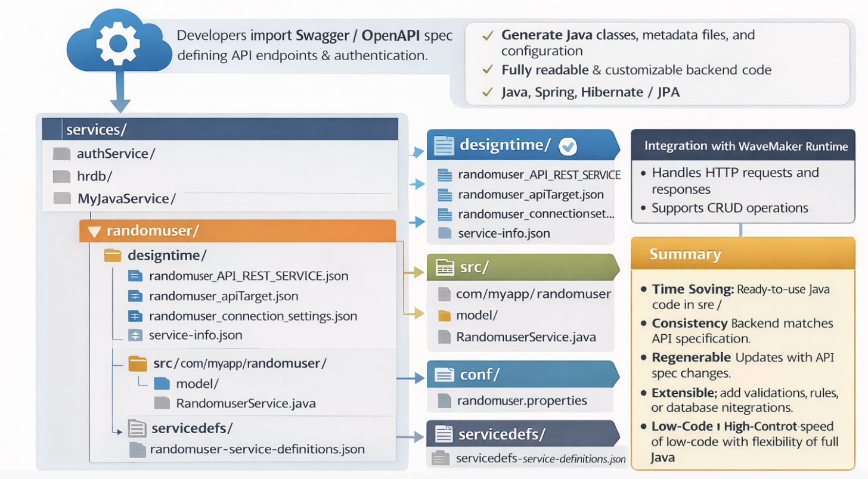Click the orange designtime folder icon
The height and width of the screenshot is (479, 868).
[x=112, y=256]
